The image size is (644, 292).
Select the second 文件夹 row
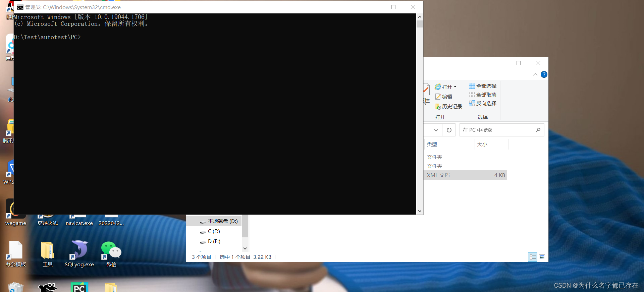point(465,166)
